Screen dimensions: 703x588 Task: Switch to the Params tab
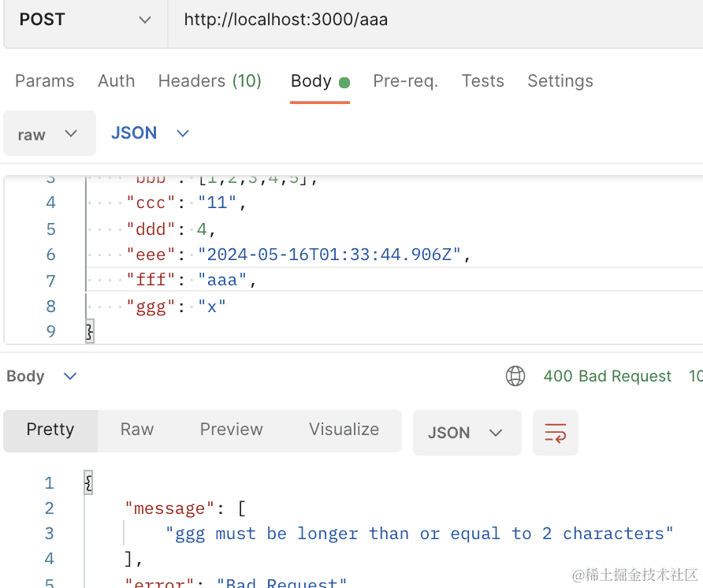click(45, 81)
